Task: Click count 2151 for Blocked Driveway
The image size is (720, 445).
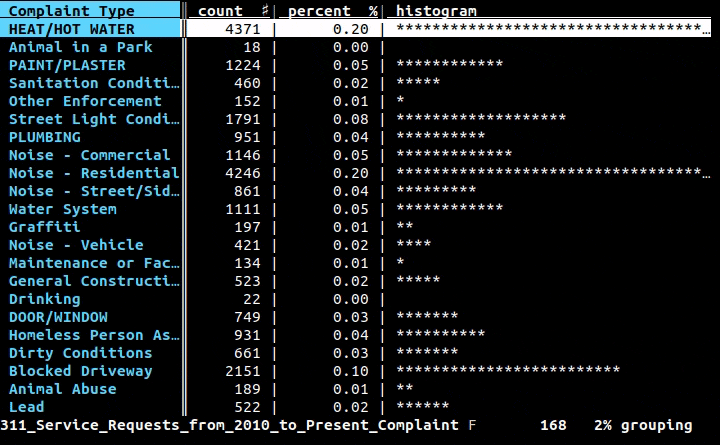Action: tap(243, 371)
